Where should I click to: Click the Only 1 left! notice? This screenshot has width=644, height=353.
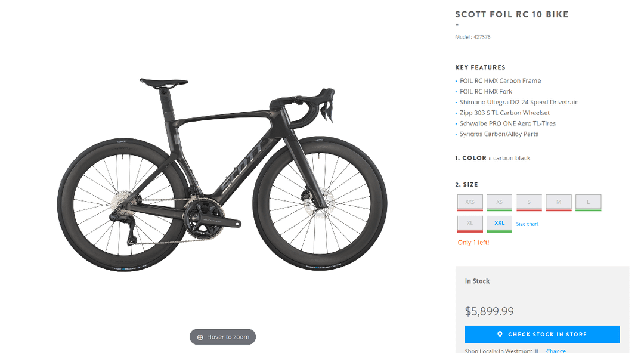(x=473, y=243)
